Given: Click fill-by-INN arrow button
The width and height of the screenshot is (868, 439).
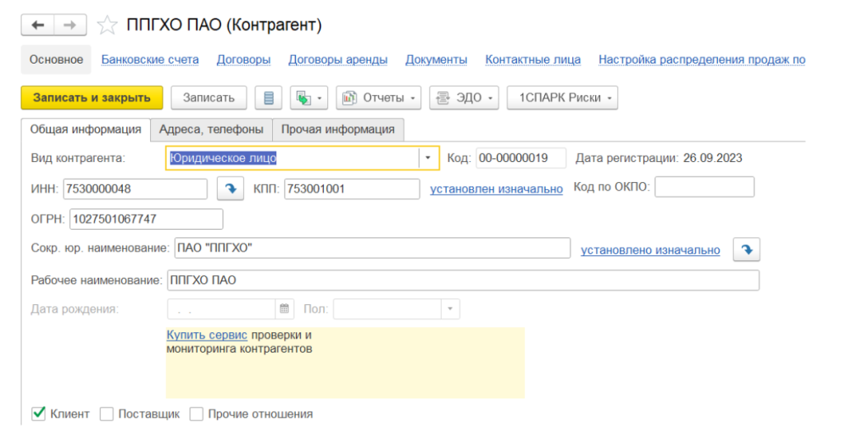Looking at the screenshot, I should [230, 188].
